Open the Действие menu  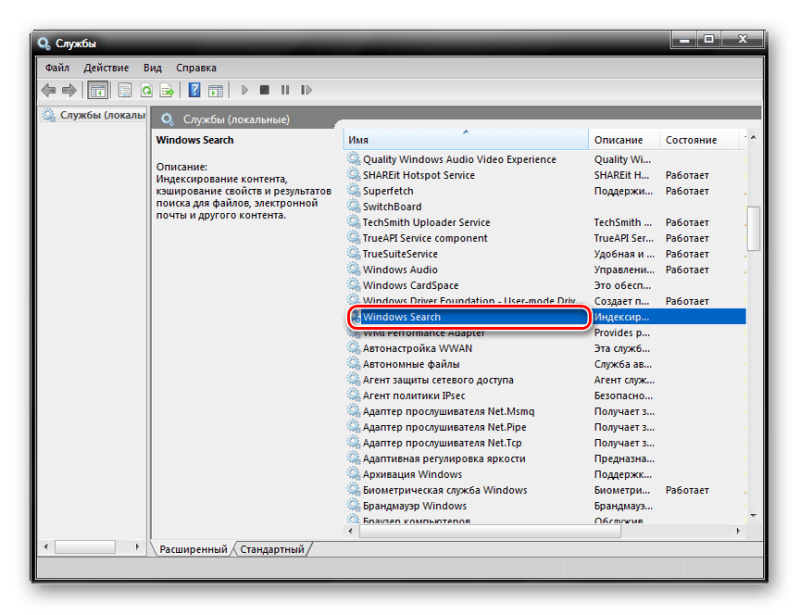pyautogui.click(x=106, y=68)
